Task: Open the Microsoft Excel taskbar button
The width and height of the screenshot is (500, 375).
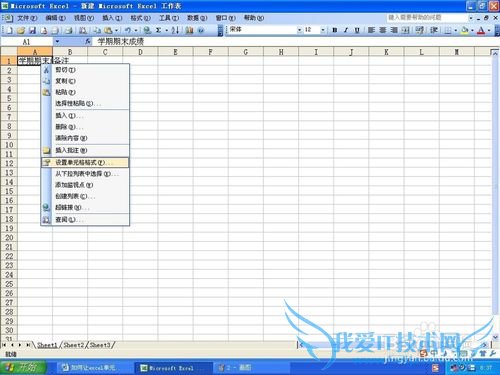Action: click(173, 368)
